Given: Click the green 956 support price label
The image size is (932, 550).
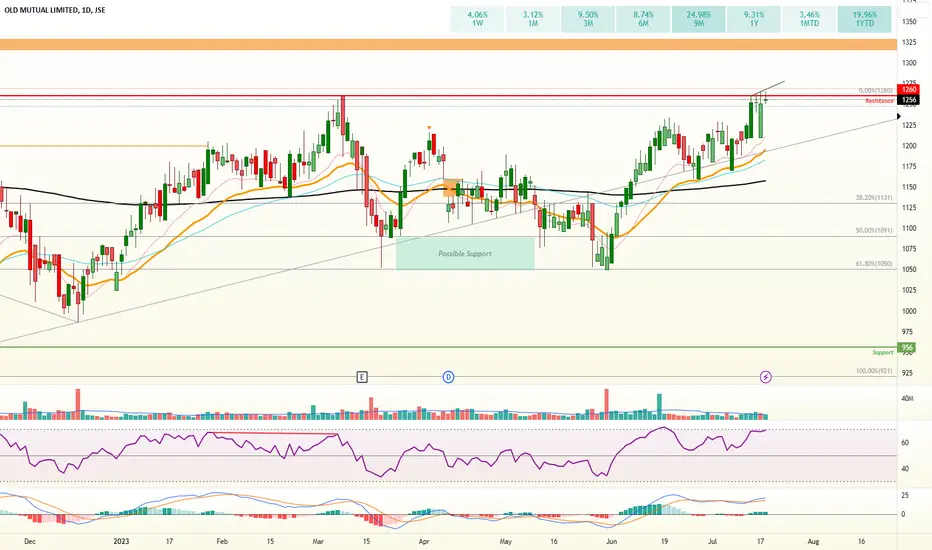Looking at the screenshot, I should click(x=907, y=348).
